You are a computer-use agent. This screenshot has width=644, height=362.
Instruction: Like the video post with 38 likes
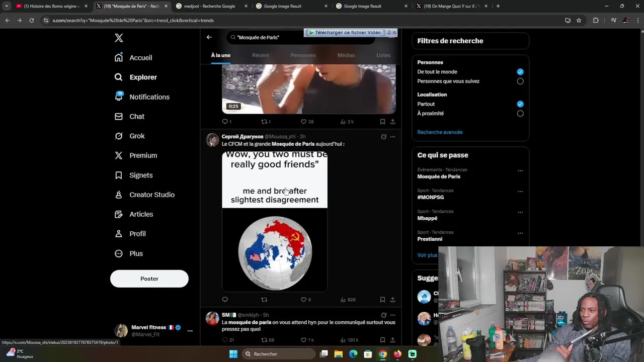click(x=307, y=122)
